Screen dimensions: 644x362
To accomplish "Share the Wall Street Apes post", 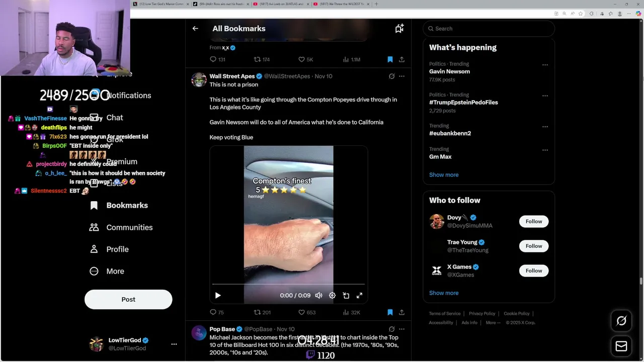I will [401, 312].
